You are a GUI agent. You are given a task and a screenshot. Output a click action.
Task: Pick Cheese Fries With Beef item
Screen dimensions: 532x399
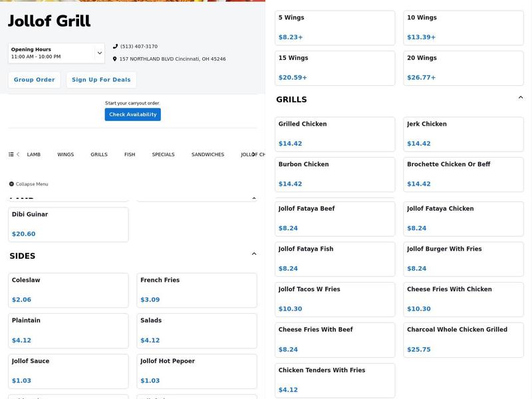click(x=335, y=340)
